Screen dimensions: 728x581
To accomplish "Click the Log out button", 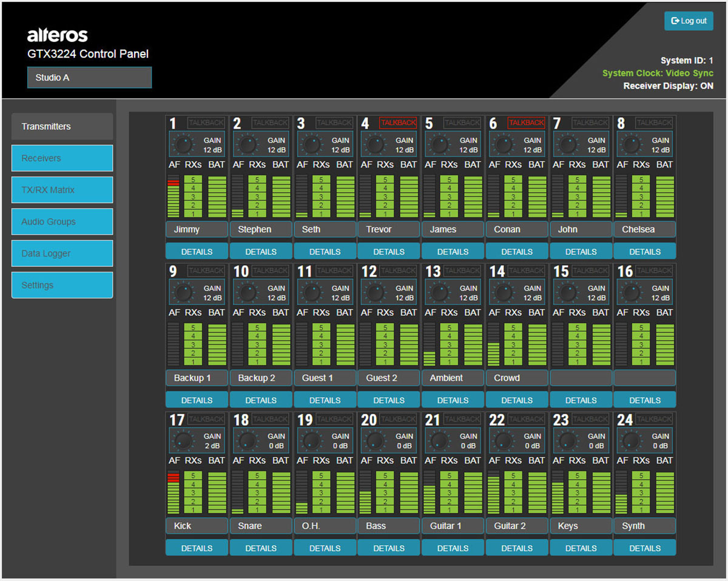I will 689,21.
